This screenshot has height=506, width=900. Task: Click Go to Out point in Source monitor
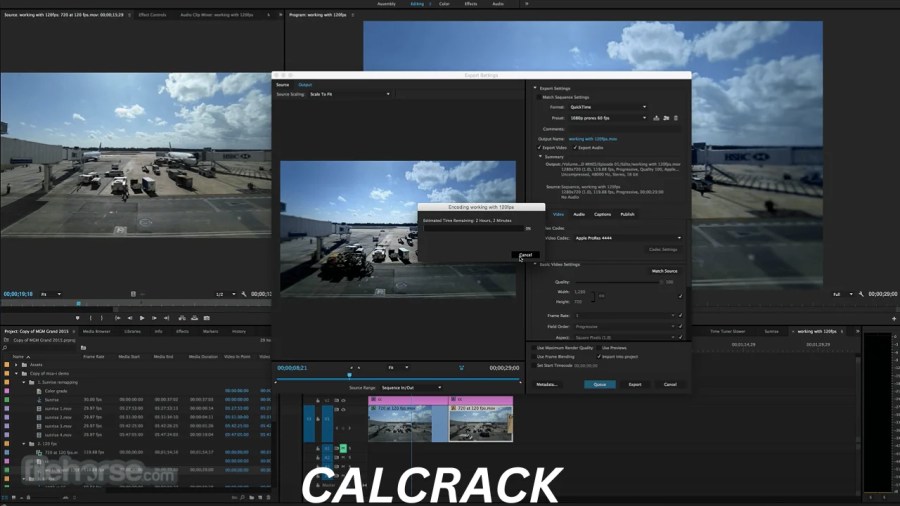coord(166,318)
